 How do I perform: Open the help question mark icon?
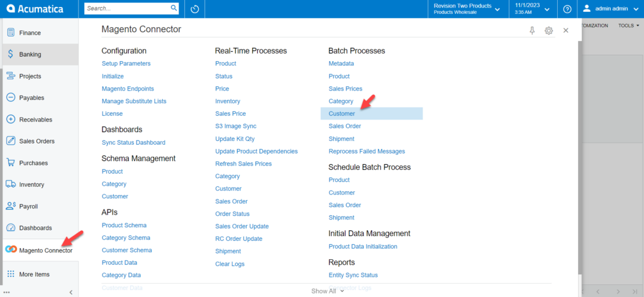pos(568,9)
